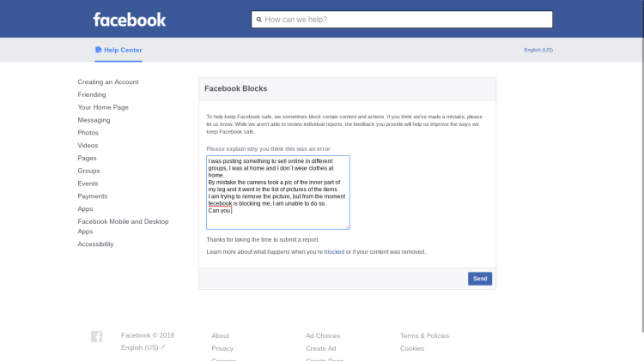This screenshot has height=361, width=644.
Task: Click in the explanation text area
Action: pos(277,192)
